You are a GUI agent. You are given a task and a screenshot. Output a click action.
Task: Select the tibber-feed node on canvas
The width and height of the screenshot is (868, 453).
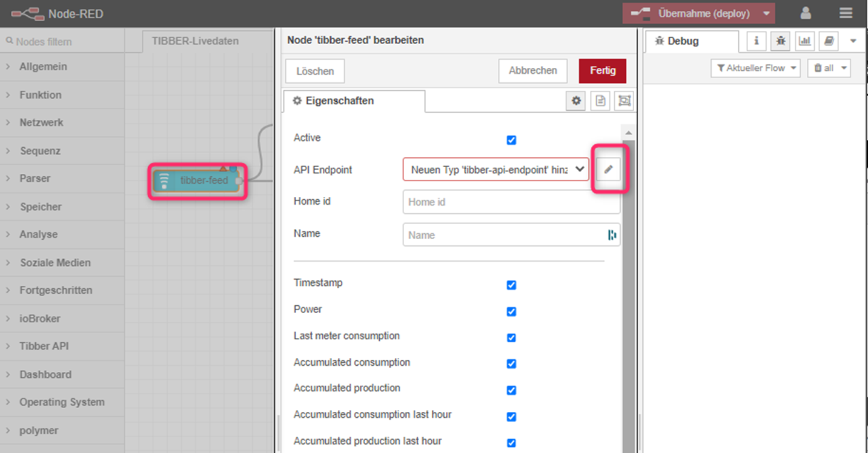[x=197, y=180]
